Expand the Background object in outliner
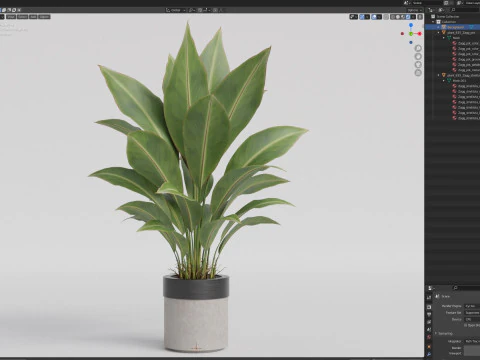480x360 pixels. [438, 27]
